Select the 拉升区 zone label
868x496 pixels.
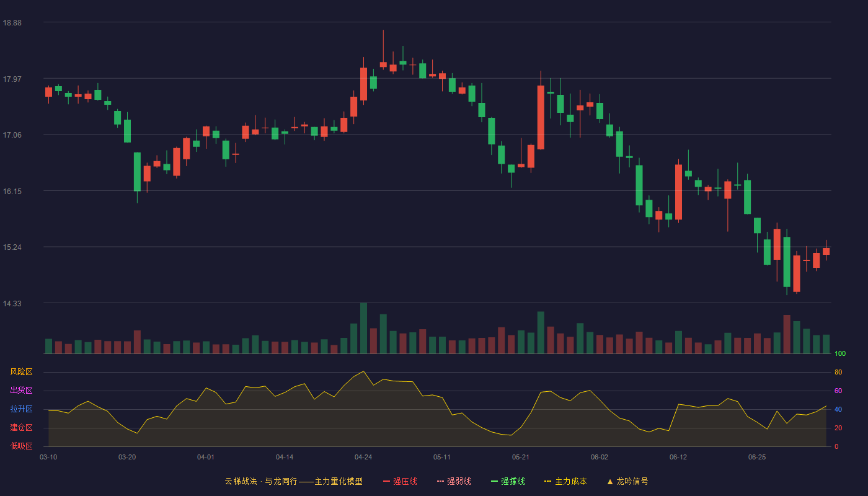[x=21, y=409]
